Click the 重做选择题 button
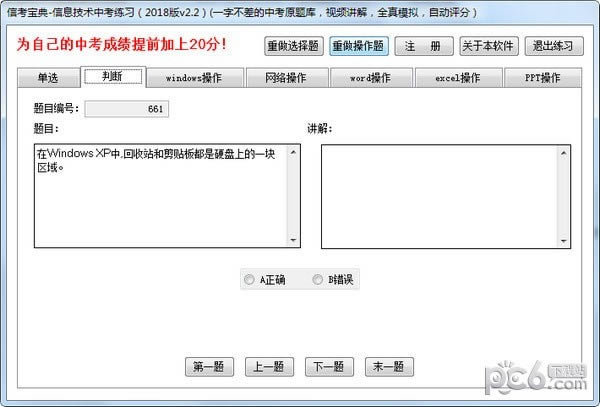This screenshot has height=407, width=600. click(293, 46)
